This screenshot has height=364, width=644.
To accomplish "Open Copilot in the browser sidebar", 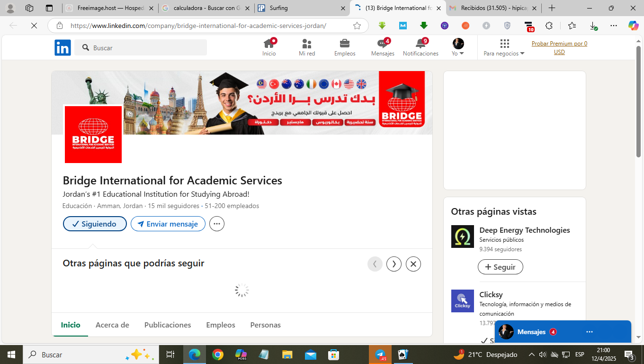I will pos(634,26).
